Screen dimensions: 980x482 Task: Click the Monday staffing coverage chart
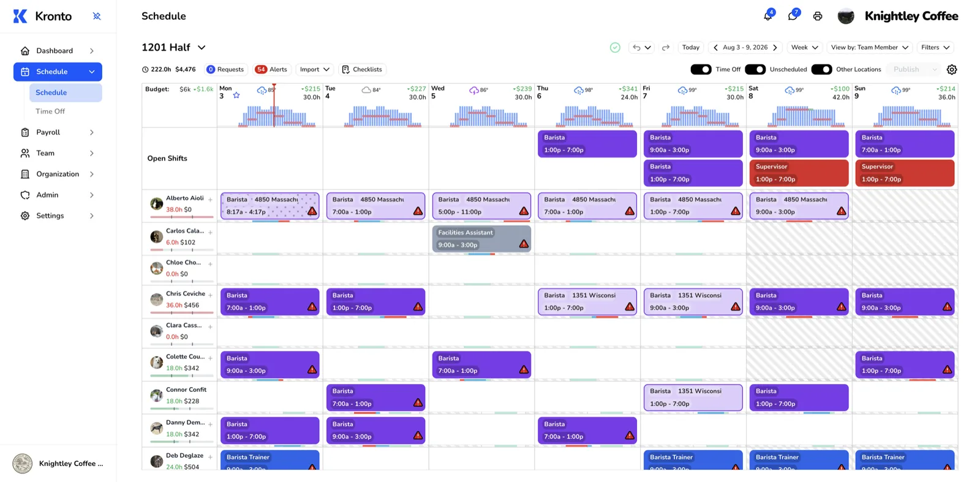pos(276,116)
